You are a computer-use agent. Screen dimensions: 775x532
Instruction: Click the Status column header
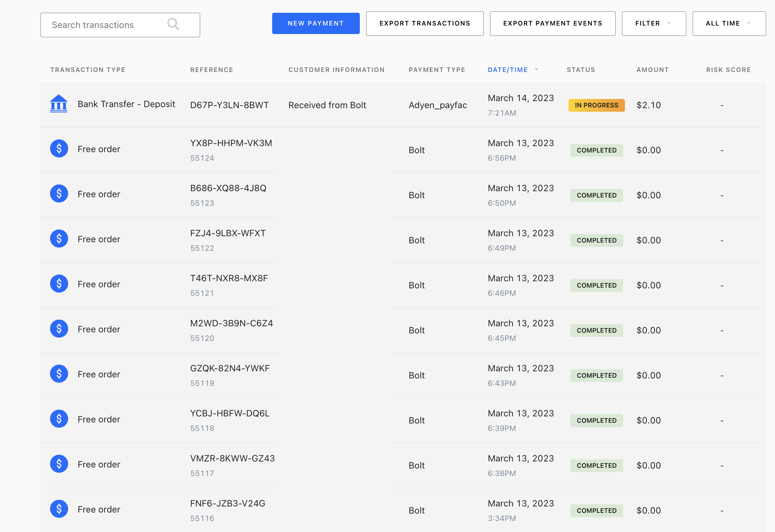(x=581, y=70)
